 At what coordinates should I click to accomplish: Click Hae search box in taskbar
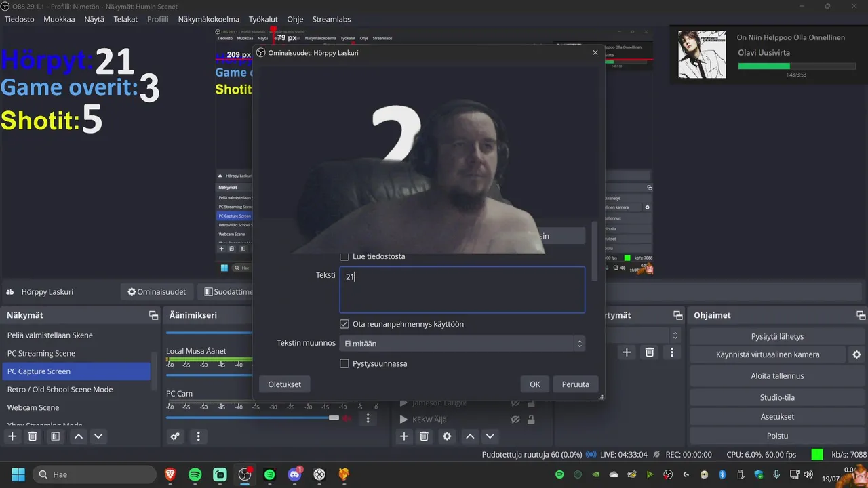point(94,474)
